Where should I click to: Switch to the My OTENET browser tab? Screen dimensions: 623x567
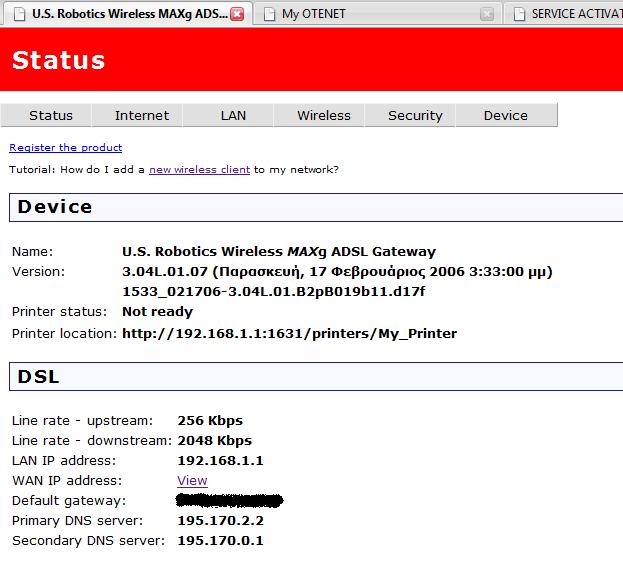coord(377,14)
